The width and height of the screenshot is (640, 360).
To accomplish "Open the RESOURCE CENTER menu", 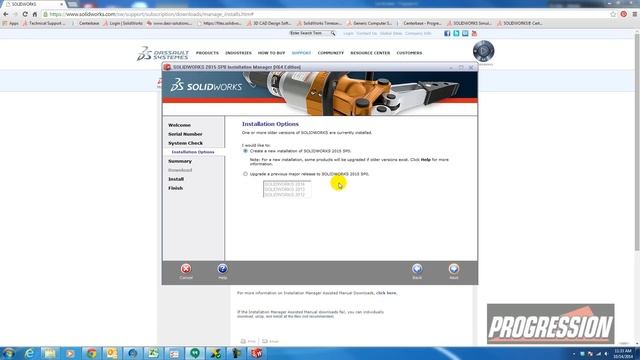I will coord(370,53).
